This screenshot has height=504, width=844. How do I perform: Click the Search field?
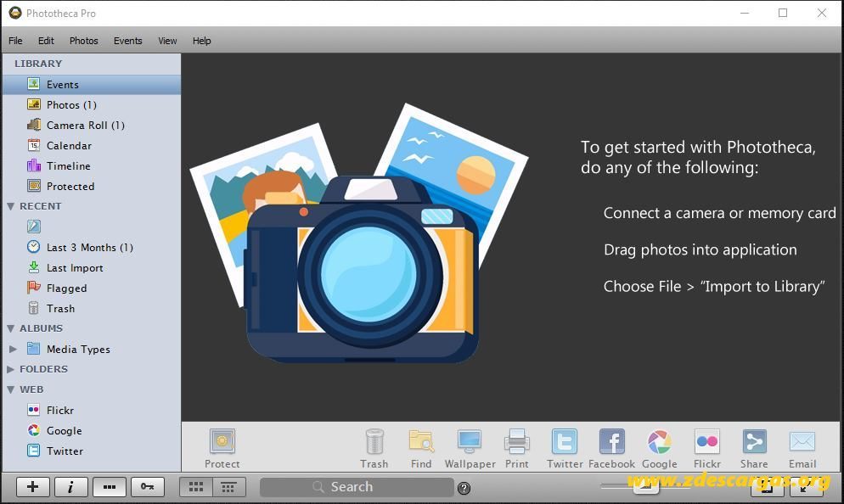[x=357, y=487]
